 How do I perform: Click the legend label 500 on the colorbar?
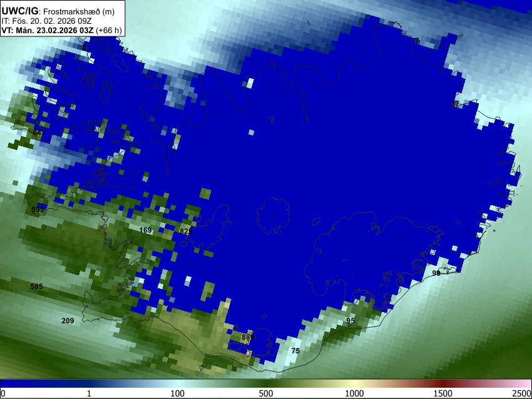tap(265, 393)
